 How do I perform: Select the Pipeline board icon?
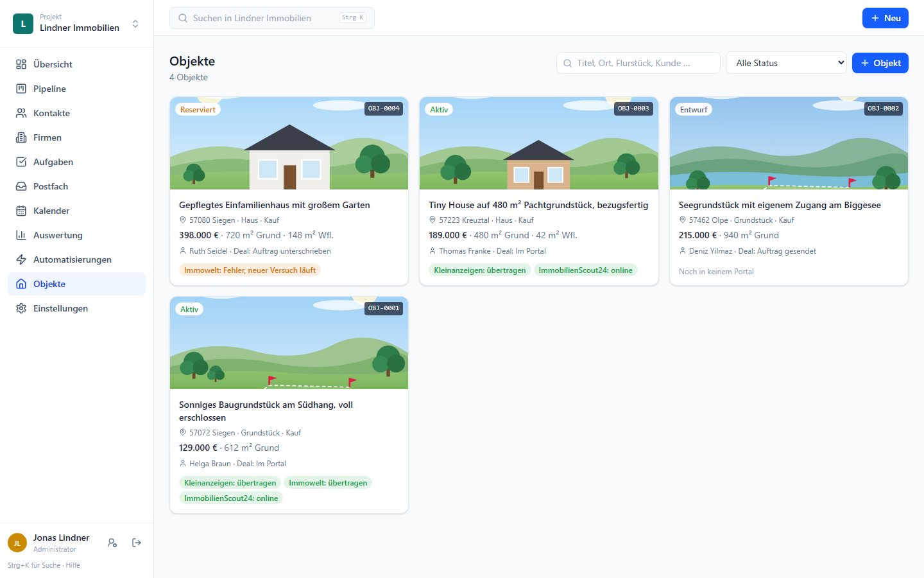[x=21, y=89]
